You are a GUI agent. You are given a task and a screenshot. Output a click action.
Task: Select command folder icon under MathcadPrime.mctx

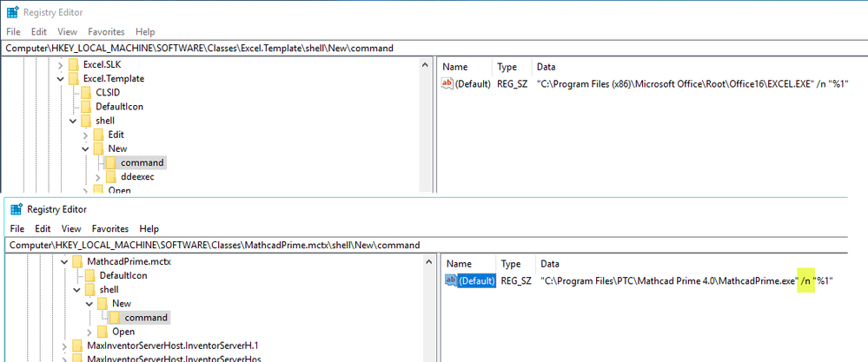point(115,318)
